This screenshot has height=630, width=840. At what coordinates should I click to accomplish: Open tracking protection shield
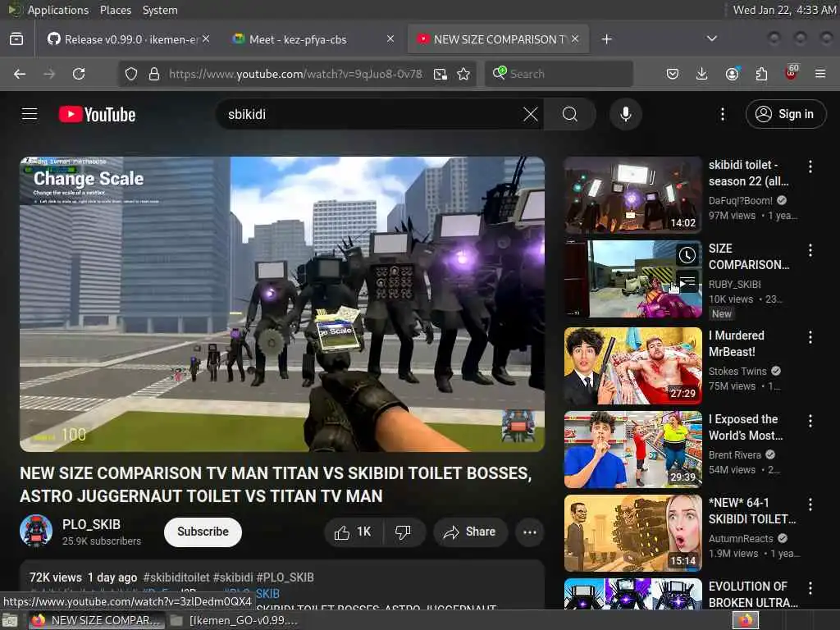tap(131, 74)
